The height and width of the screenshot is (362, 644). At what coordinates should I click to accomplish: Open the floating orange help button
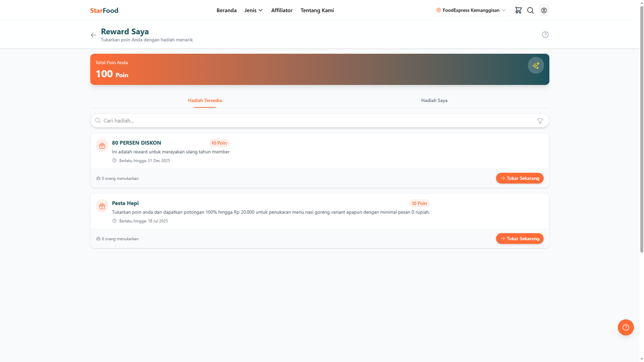point(625,327)
